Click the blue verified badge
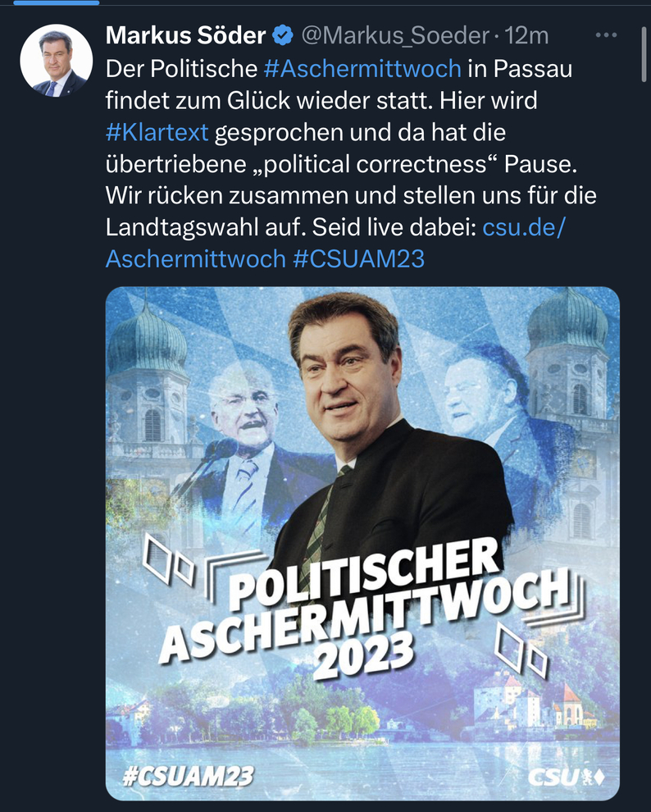This screenshot has width=651, height=812. [283, 36]
